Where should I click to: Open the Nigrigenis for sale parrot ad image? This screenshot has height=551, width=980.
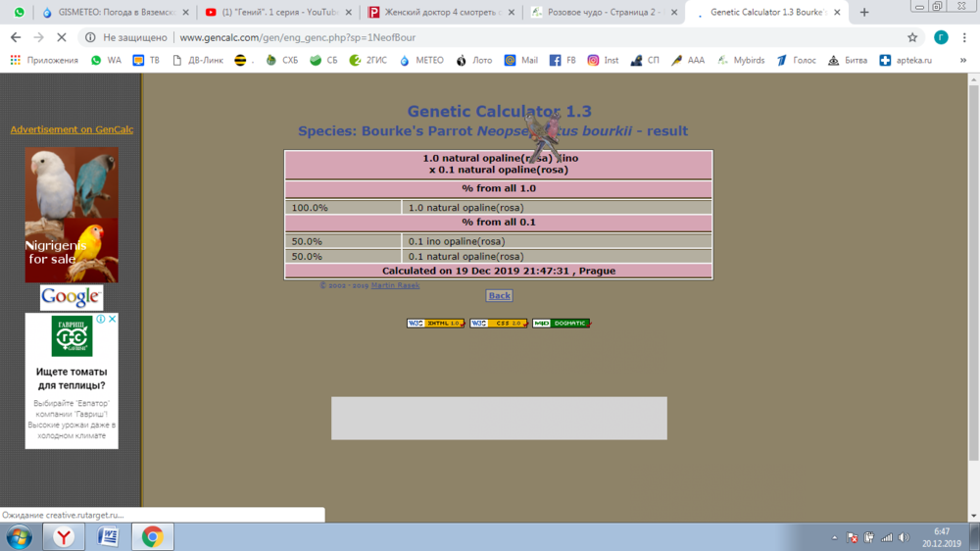pyautogui.click(x=72, y=215)
